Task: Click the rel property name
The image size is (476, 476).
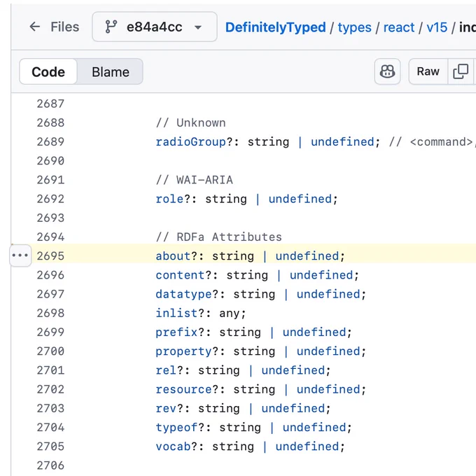Action: coord(166,370)
